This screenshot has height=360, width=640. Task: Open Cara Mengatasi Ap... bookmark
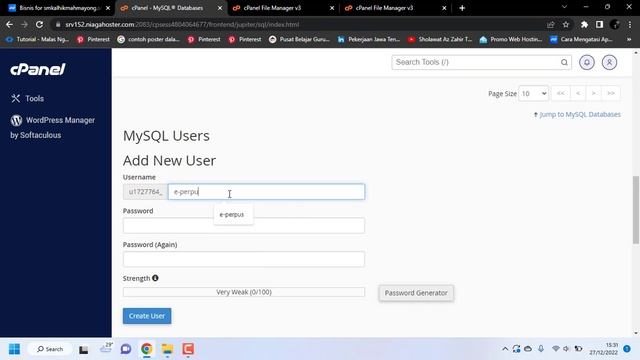point(581,39)
